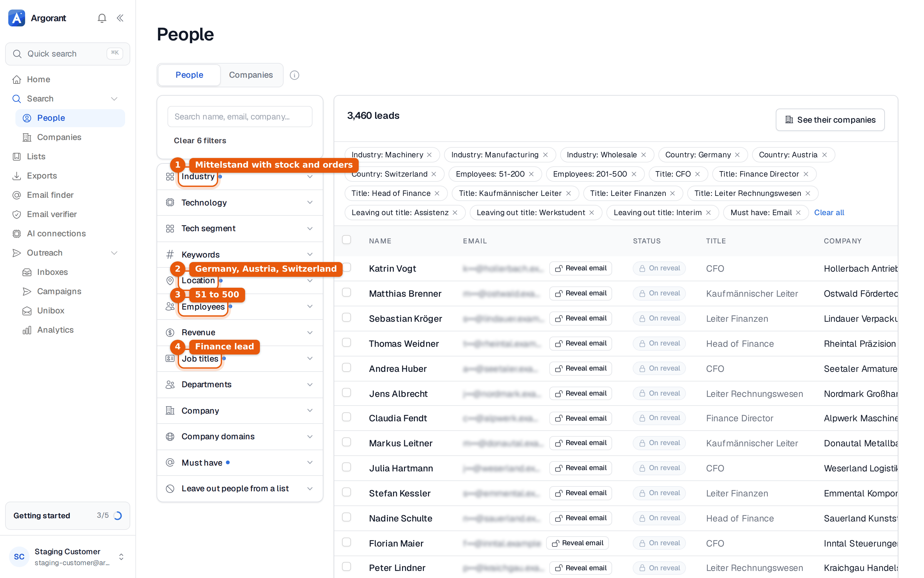Viewport: 924px width, 578px height.
Task: Tick the checkbox for Nadine Schulte
Action: (x=346, y=517)
